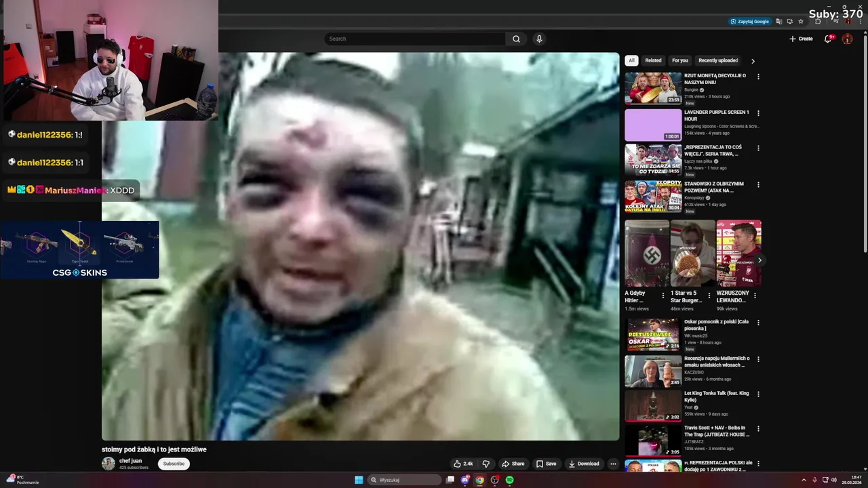
Task: Open 'STANOWSKI Z OLBRZYMIM POZWEM' thumbnail
Action: coord(653,197)
